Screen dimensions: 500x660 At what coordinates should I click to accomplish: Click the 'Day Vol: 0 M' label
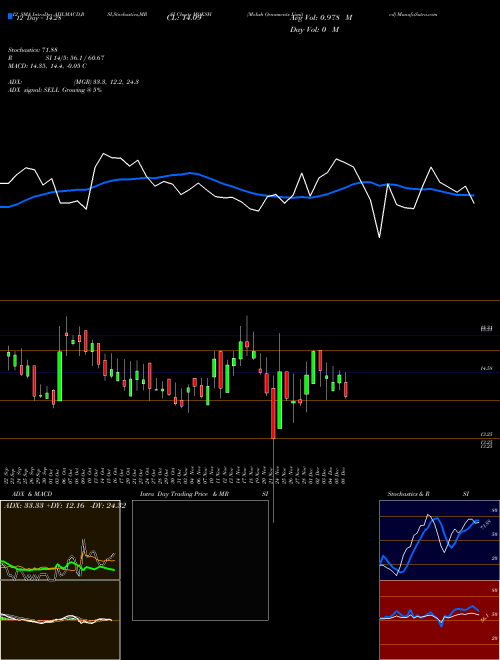314,29
